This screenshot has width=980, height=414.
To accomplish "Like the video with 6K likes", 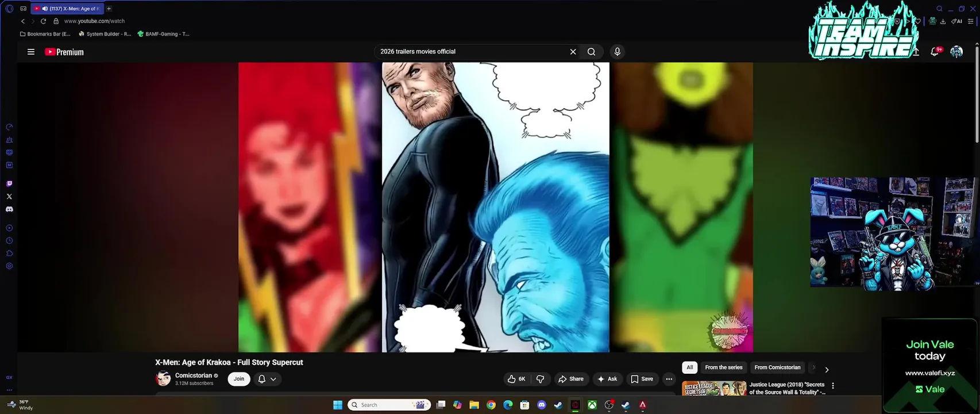I will pyautogui.click(x=516, y=379).
